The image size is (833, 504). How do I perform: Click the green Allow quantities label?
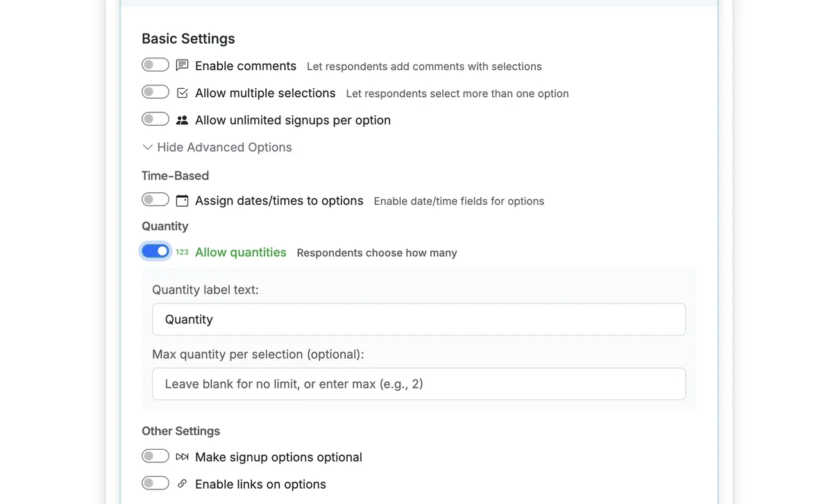240,252
